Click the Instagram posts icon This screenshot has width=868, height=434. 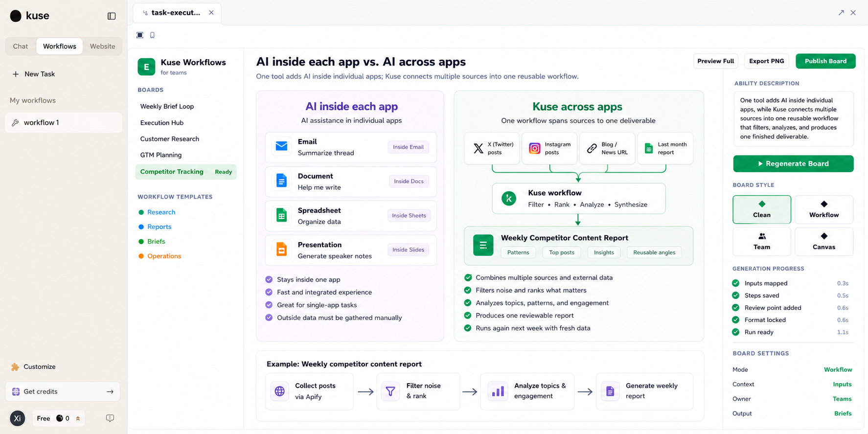point(535,148)
